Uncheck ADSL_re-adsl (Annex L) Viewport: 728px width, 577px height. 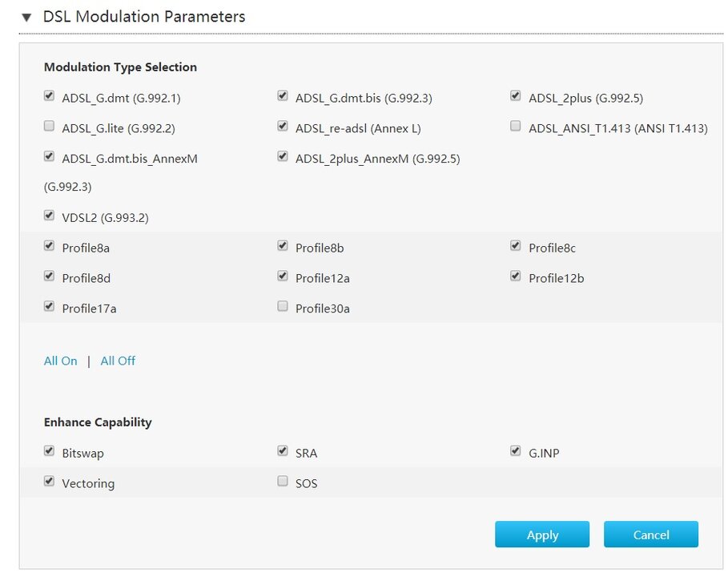283,127
